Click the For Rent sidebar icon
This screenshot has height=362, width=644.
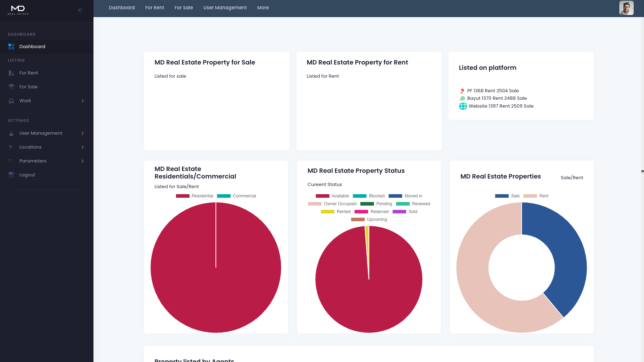[x=11, y=73]
